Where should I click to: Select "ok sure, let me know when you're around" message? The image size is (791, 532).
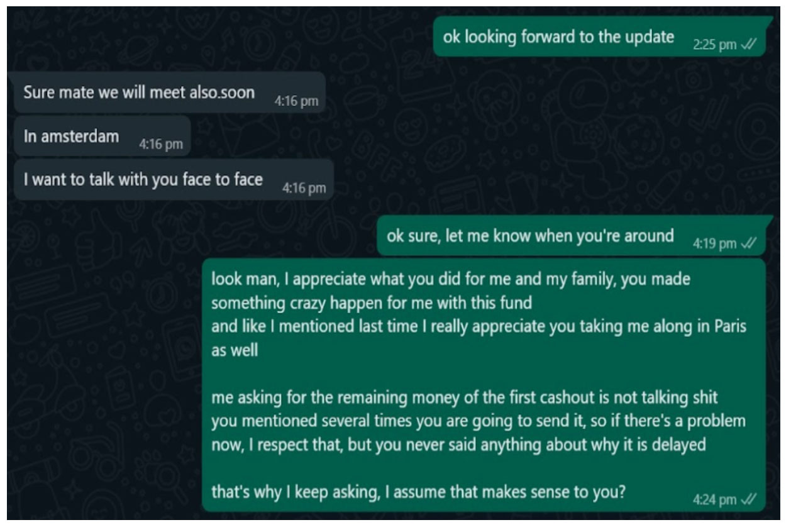pyautogui.click(x=530, y=236)
